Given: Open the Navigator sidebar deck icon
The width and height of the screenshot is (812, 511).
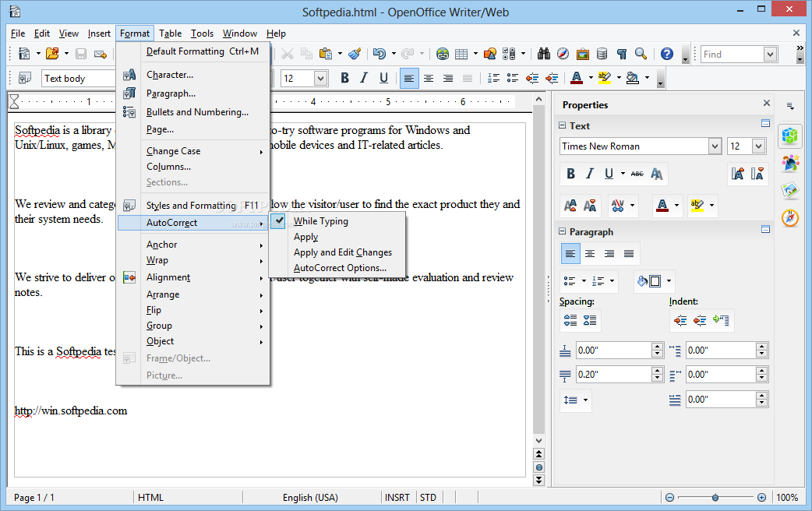Looking at the screenshot, I should pos(790,217).
